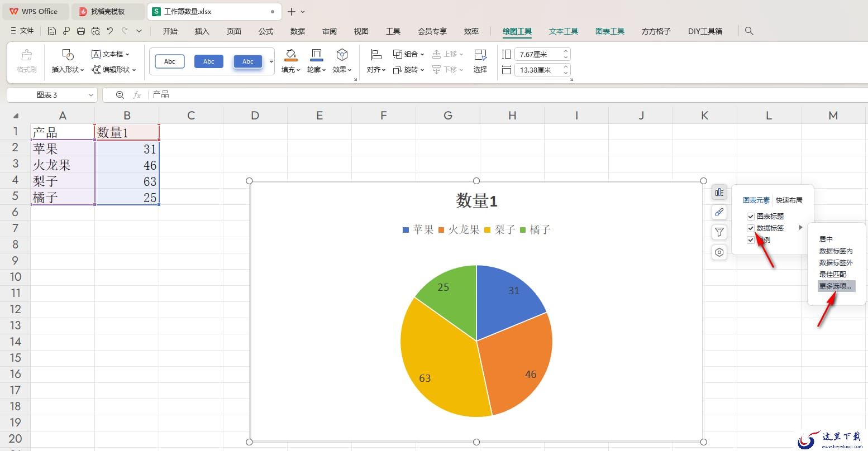Open the 找稻壳模板 template tab
The image size is (868, 451).
click(x=108, y=11)
